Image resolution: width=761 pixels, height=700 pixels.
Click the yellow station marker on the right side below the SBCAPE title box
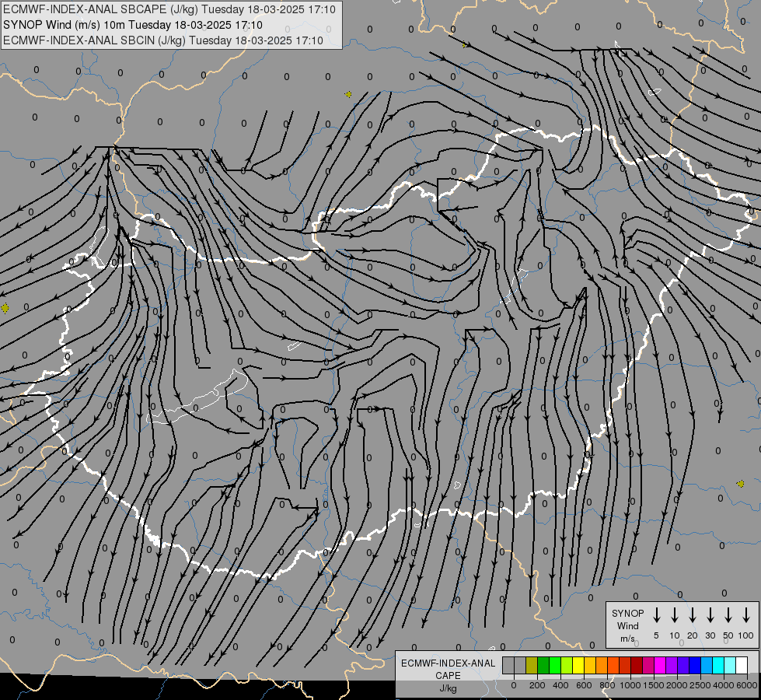point(348,94)
